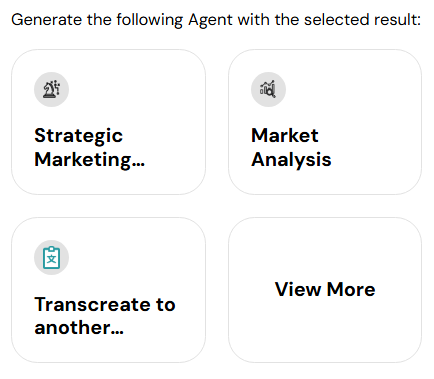Open the View More card

pyautogui.click(x=325, y=290)
